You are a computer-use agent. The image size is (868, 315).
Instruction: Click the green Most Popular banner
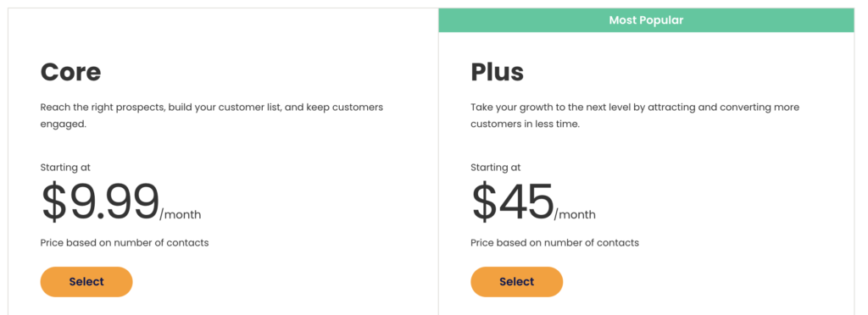coord(646,20)
